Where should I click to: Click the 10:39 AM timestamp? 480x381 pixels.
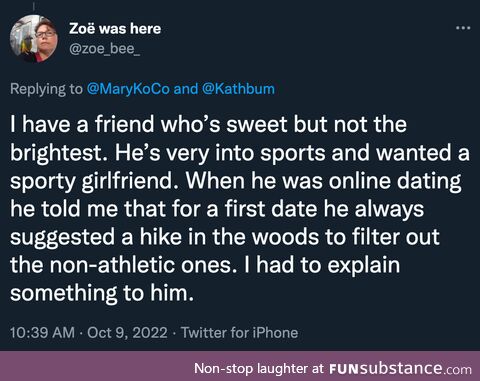coord(42,333)
